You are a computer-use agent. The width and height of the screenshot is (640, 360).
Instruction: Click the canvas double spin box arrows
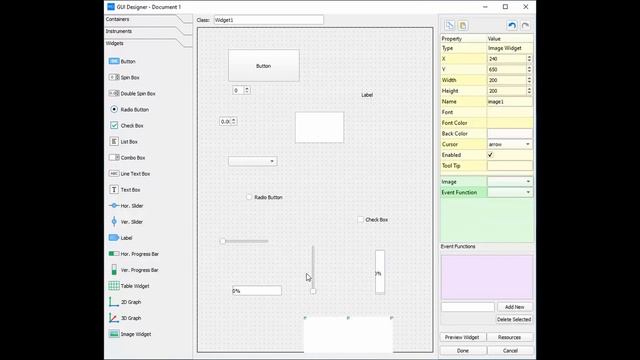coord(234,121)
